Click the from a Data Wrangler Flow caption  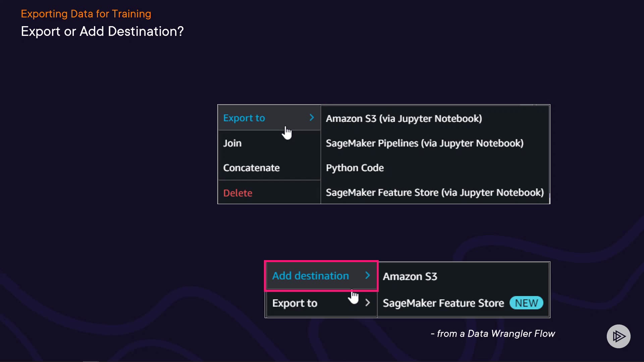tap(493, 334)
